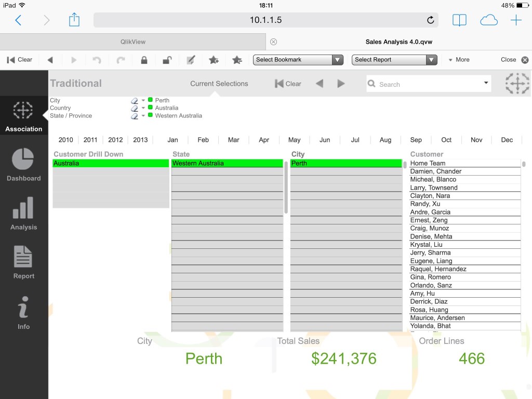The image size is (532, 399).
Task: Switch to Sales Analysis 4.0.qvw tab
Action: coord(398,42)
